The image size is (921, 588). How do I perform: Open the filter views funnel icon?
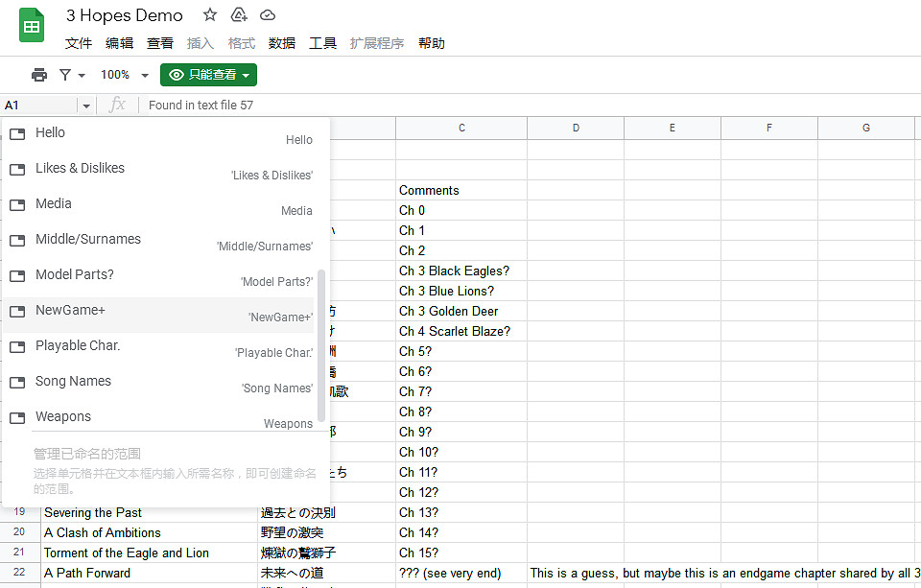coord(71,75)
